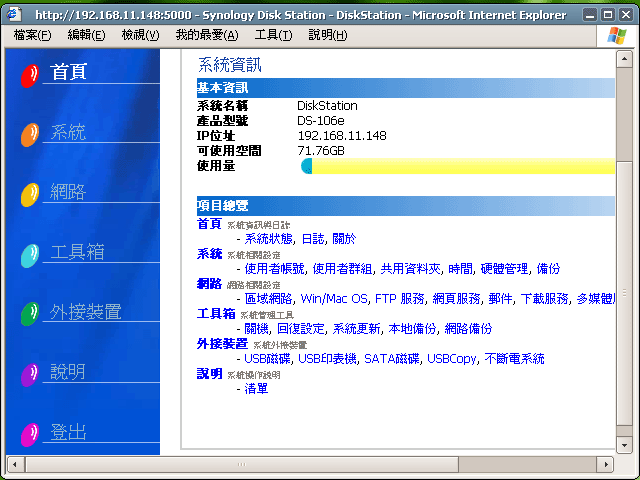Click the vertical scrollbar up arrow
The width and height of the screenshot is (640, 480).
coord(624,60)
